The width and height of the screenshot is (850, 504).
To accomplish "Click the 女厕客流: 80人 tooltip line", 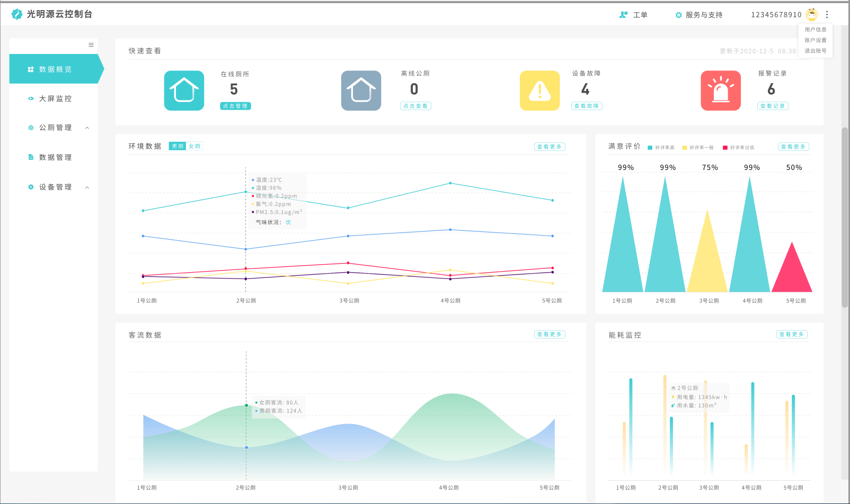I will point(277,403).
